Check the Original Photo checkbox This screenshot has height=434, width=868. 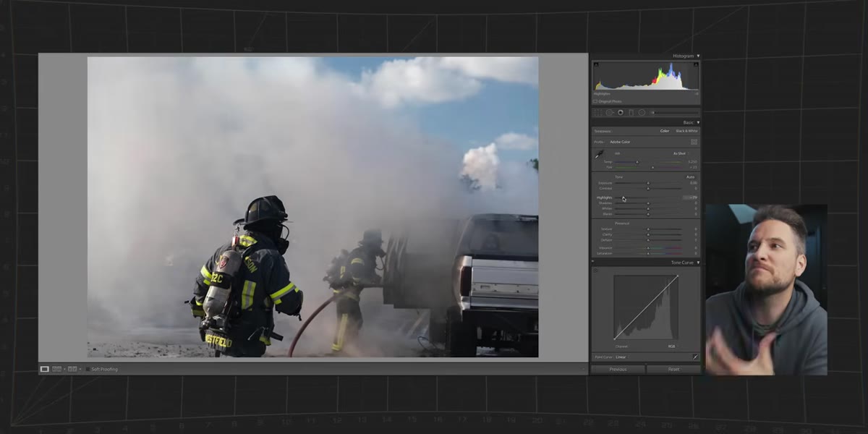[595, 101]
